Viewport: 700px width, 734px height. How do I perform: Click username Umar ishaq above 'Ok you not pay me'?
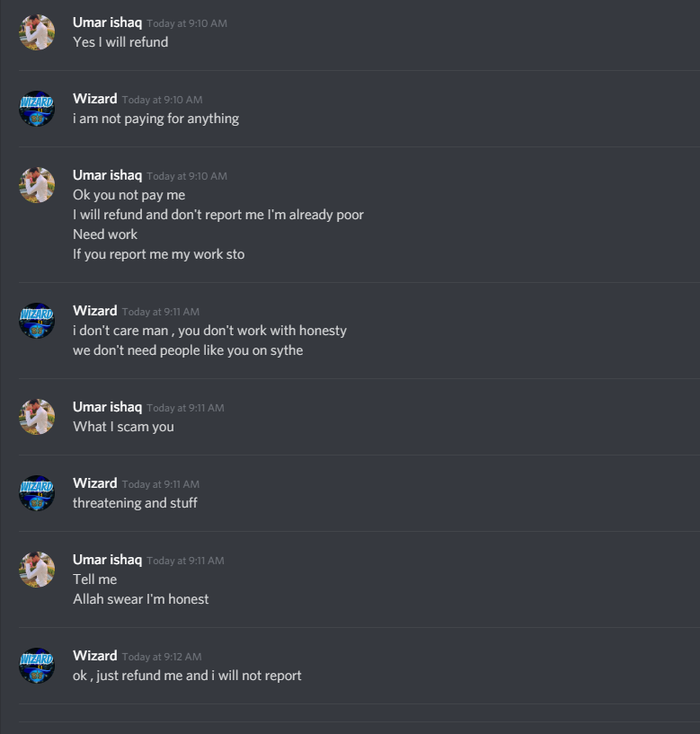click(107, 175)
